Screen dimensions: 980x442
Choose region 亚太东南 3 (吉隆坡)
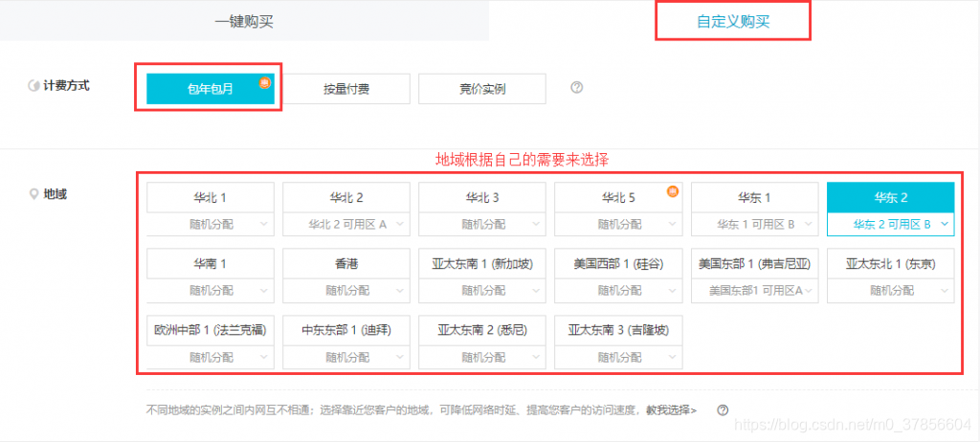[x=618, y=330]
